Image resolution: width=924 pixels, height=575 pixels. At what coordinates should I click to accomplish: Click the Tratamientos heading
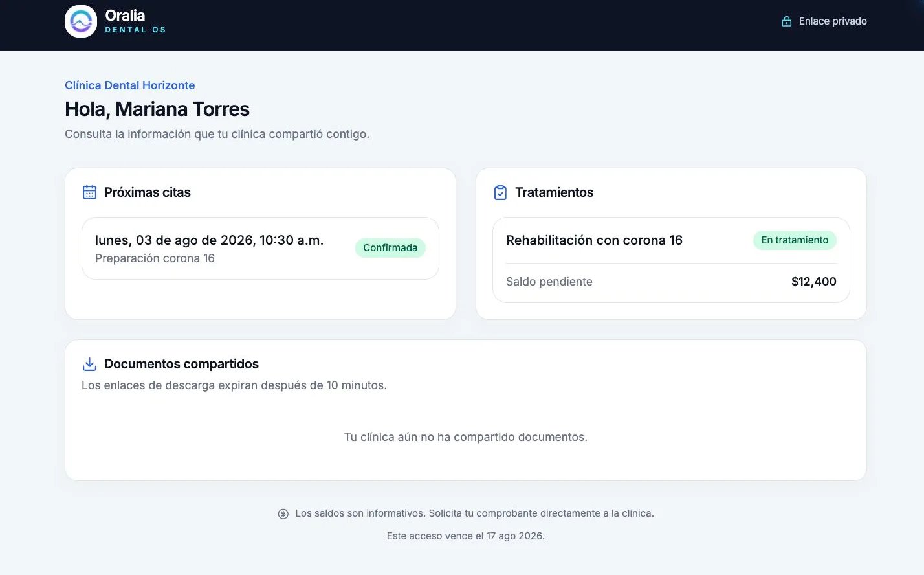coord(554,192)
